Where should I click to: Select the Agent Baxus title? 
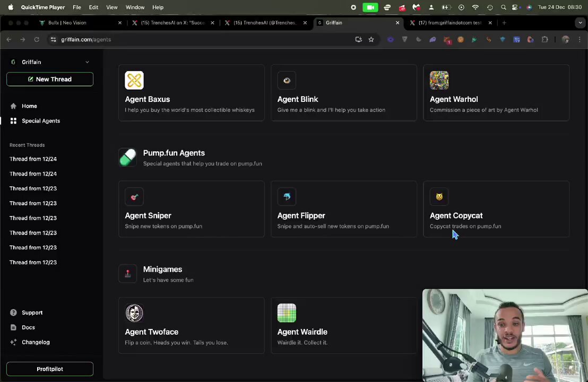[x=148, y=99]
